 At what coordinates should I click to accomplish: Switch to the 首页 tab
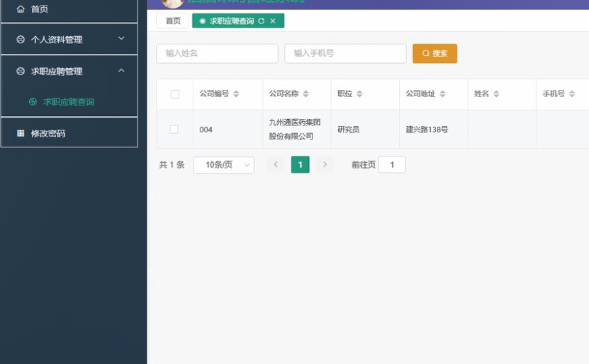coord(172,21)
